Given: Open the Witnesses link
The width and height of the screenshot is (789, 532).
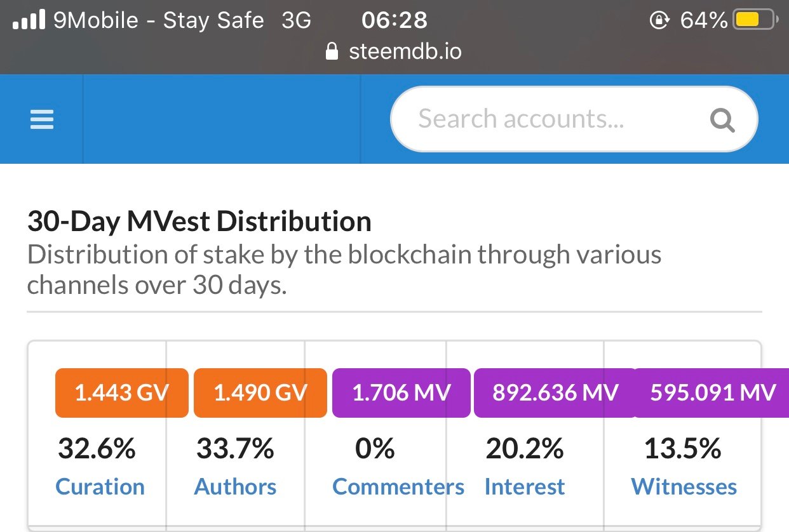Looking at the screenshot, I should [684, 486].
